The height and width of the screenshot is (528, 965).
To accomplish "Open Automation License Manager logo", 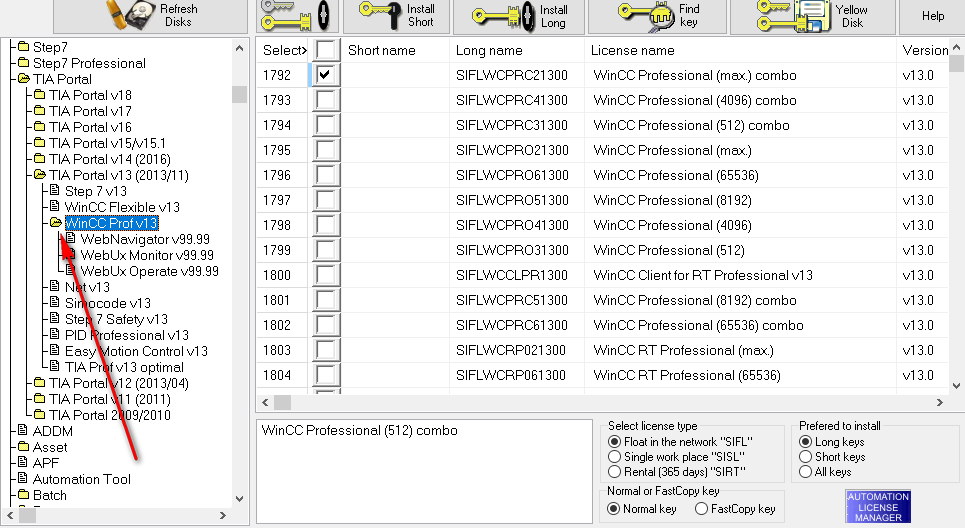I will tap(878, 506).
